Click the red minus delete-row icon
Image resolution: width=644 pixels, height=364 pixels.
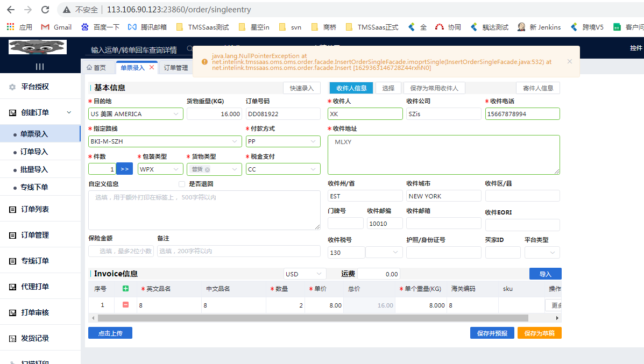click(x=126, y=305)
